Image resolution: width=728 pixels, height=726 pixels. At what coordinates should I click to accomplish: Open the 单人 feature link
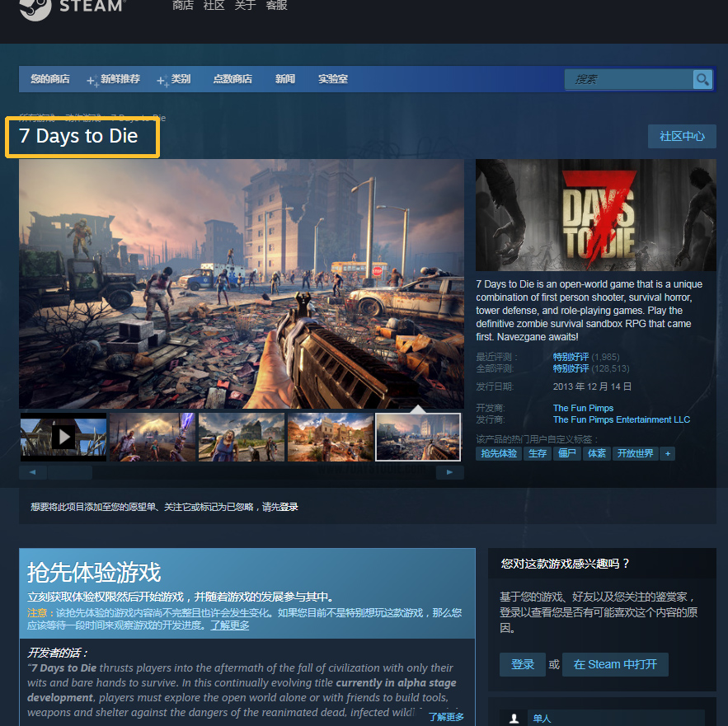click(x=542, y=719)
